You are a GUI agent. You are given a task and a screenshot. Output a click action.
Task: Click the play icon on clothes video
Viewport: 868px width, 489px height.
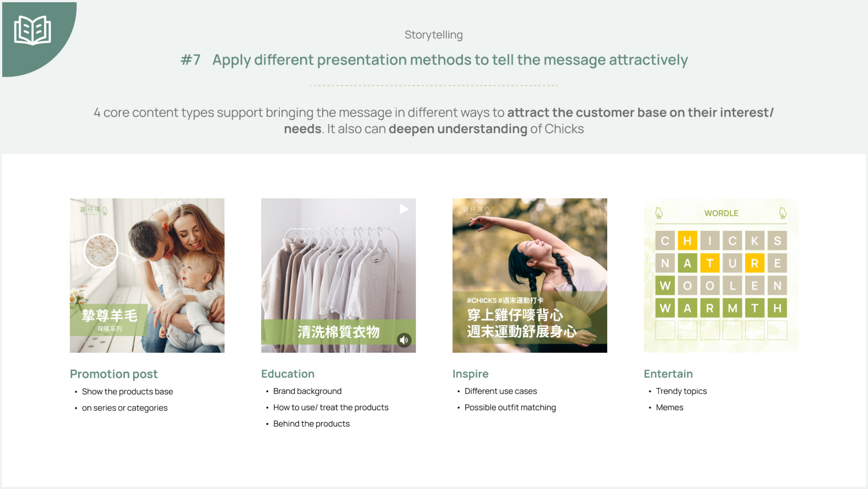coord(404,209)
